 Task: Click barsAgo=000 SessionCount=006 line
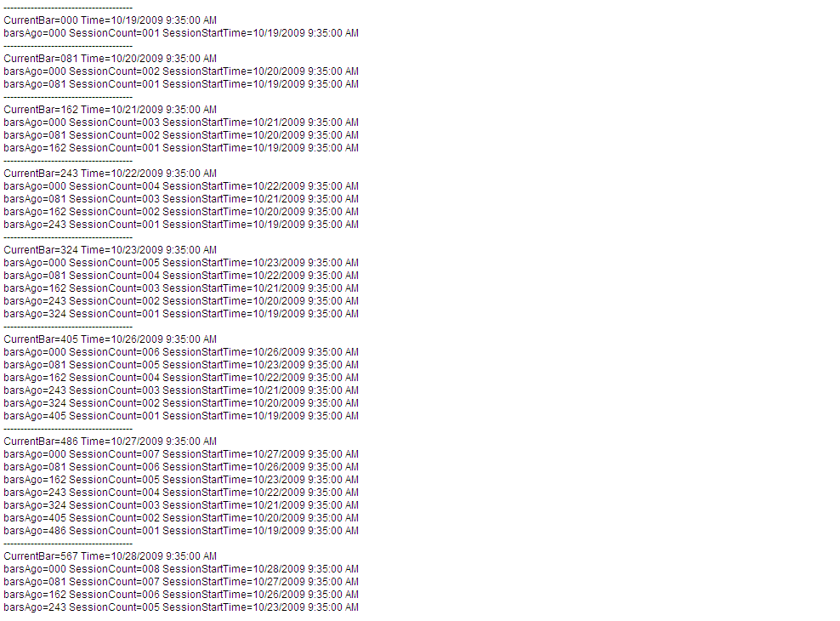click(181, 352)
